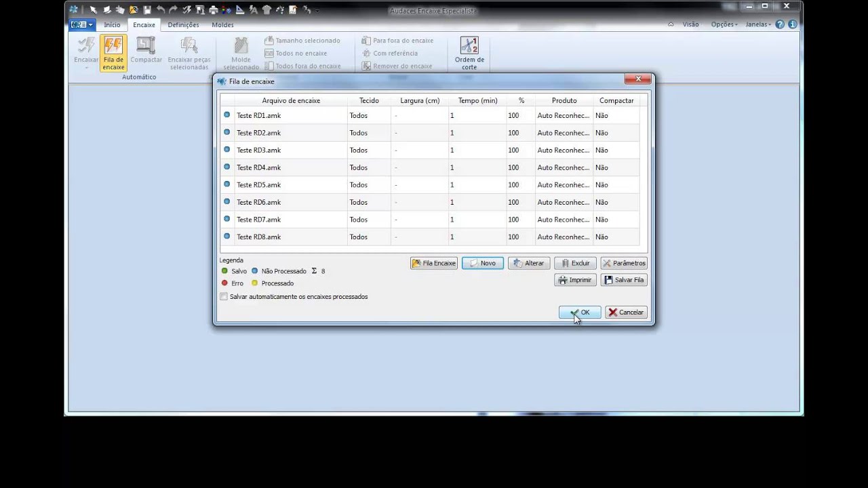Screen dimensions: 868x488
Task: Close the Fila de encaixe dialog
Action: (638, 79)
